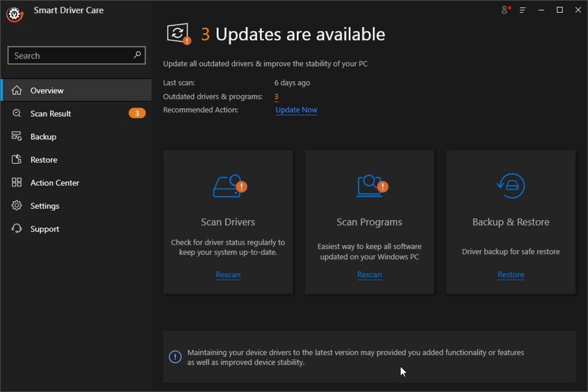Click the Update Now recommended action link
Viewport: 588px width, 392px height.
[296, 109]
